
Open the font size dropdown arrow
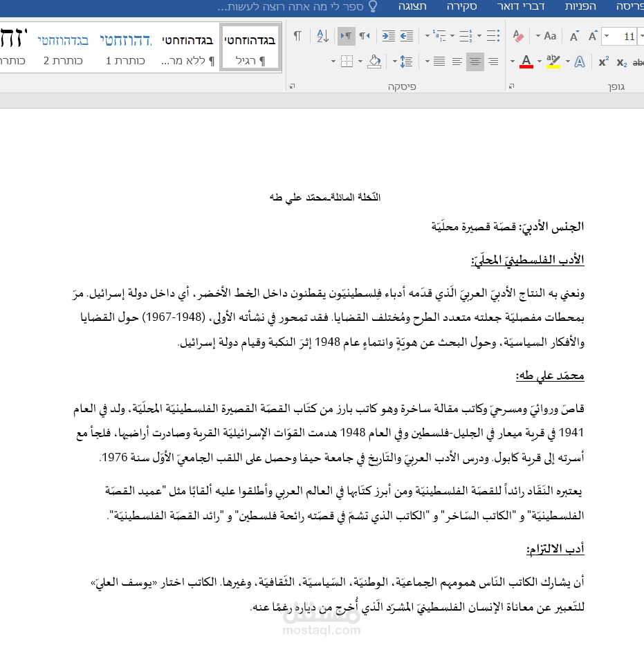(x=607, y=37)
